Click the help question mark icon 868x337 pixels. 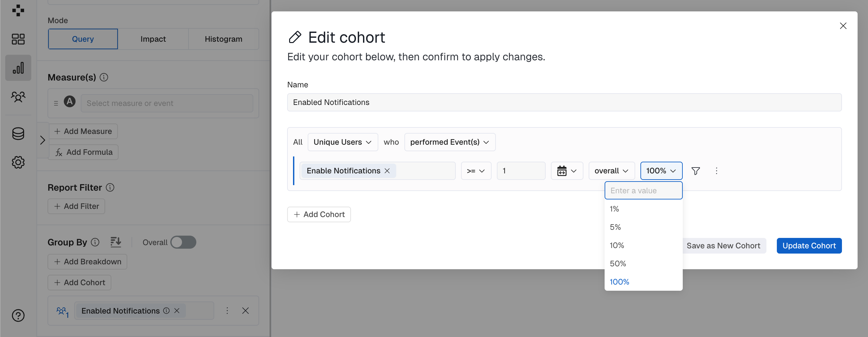pyautogui.click(x=18, y=315)
